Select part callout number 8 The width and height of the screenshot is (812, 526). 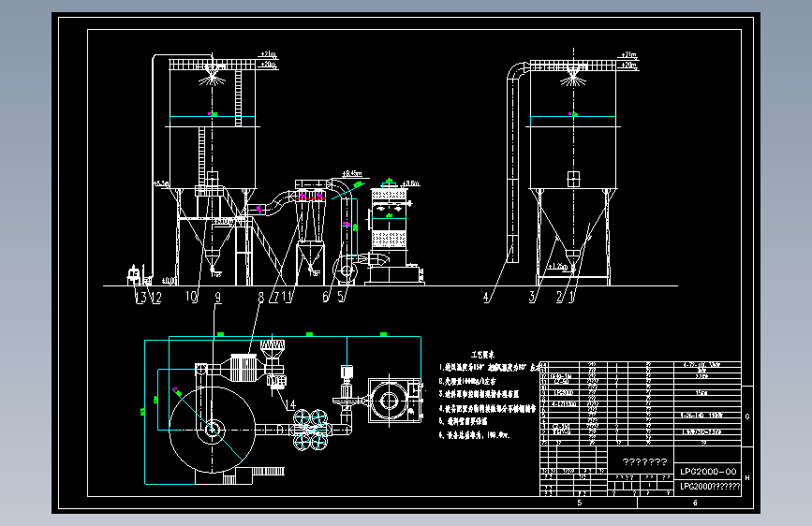261,298
